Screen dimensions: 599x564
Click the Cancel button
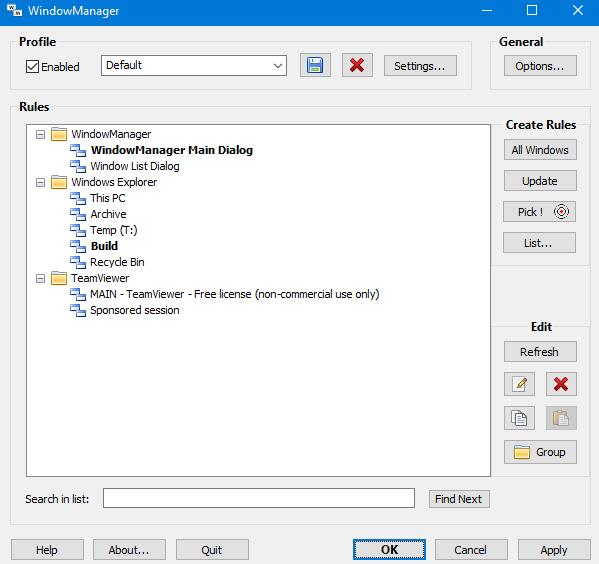pos(471,549)
